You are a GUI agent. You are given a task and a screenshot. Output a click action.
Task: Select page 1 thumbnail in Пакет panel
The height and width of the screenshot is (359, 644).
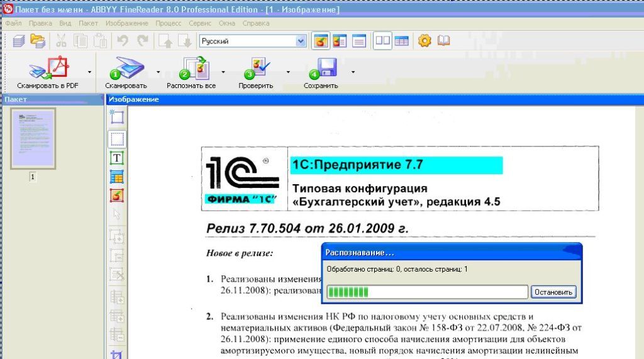point(33,138)
